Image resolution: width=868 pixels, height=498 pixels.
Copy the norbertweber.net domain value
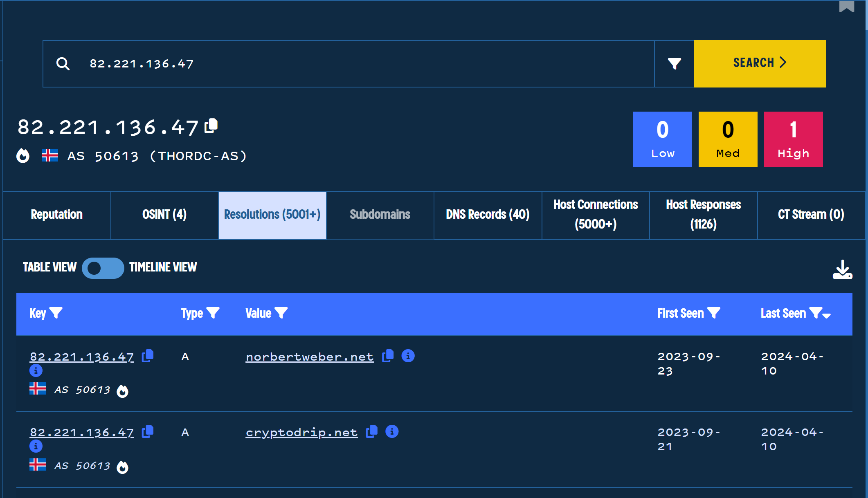(387, 356)
